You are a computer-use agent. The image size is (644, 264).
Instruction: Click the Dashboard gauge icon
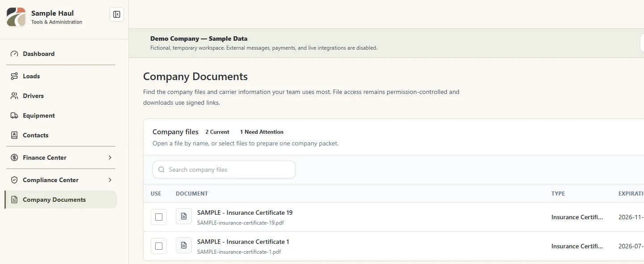[14, 54]
